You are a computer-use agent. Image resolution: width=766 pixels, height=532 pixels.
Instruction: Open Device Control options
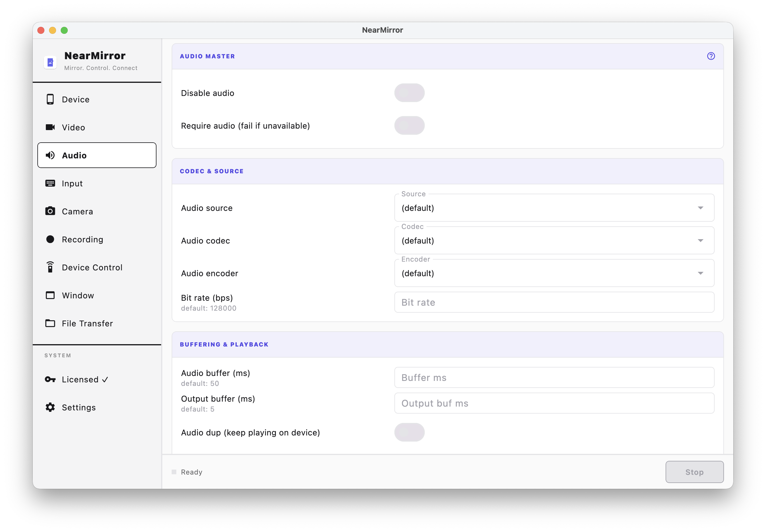point(92,267)
